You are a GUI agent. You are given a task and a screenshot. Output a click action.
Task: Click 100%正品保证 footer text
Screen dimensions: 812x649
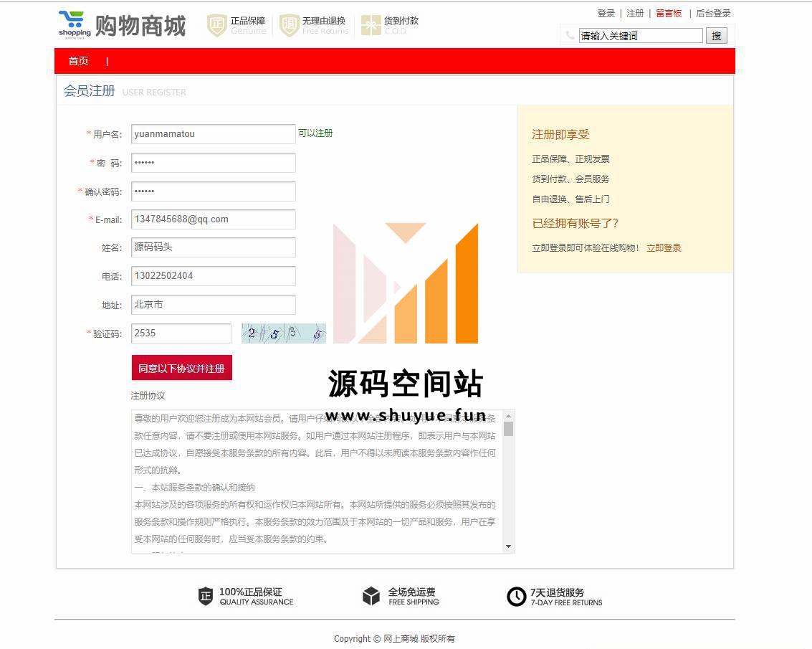[x=251, y=592]
